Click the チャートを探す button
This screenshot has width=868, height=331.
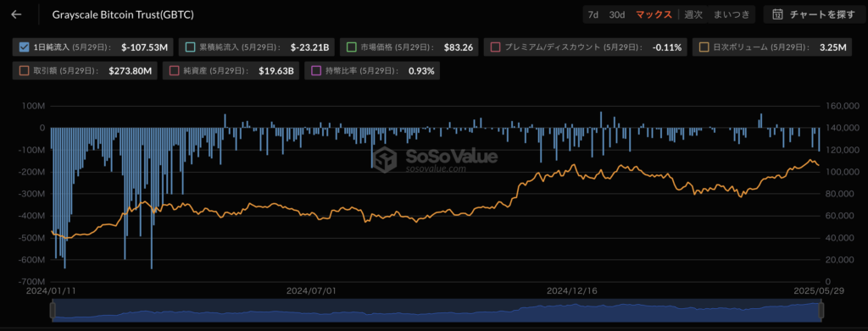(x=814, y=14)
